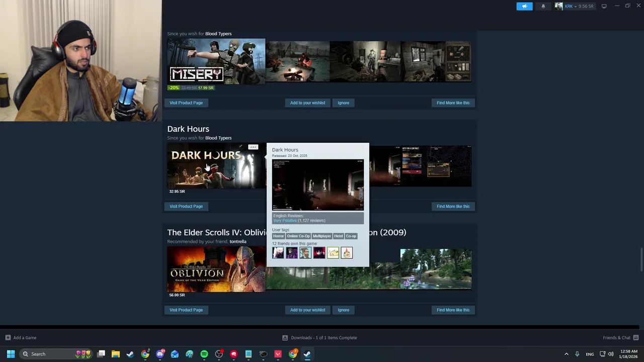Visit Product Page for Dark Hours
Image resolution: width=644 pixels, height=362 pixels.
click(x=186, y=206)
